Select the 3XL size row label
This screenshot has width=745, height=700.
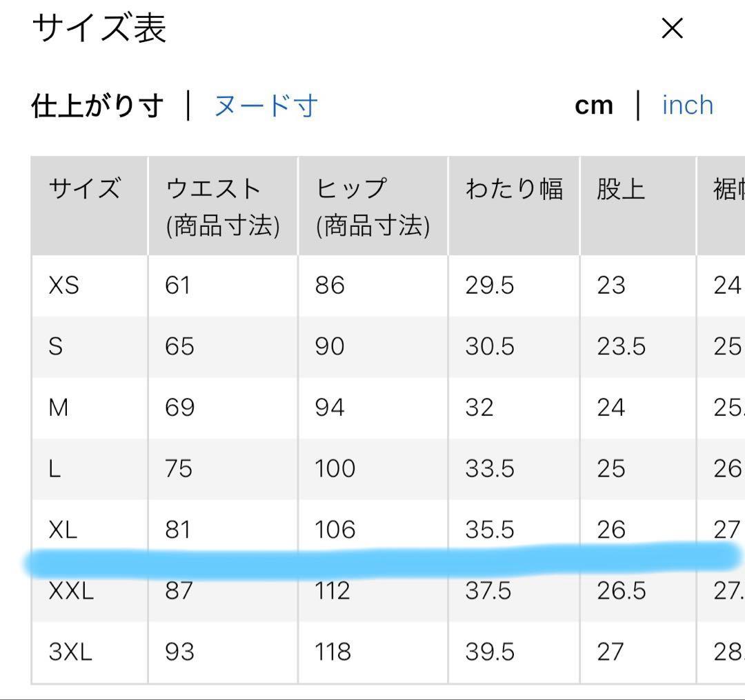[70, 652]
